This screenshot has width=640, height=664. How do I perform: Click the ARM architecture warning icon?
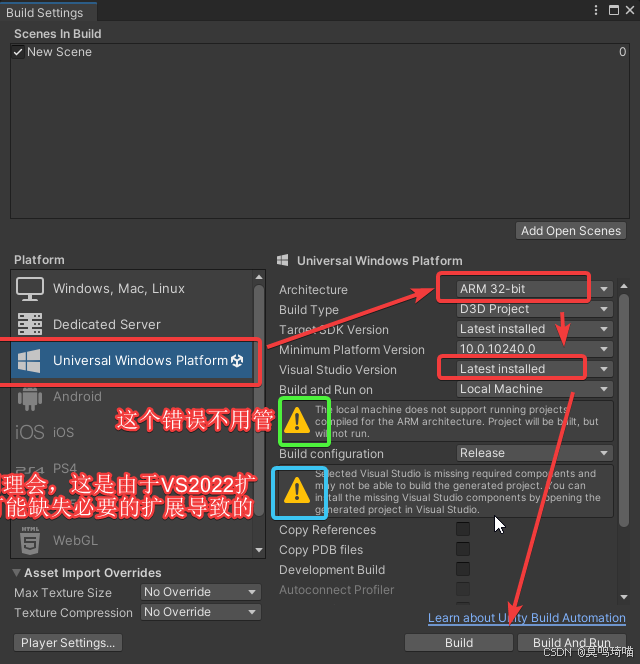pos(297,421)
